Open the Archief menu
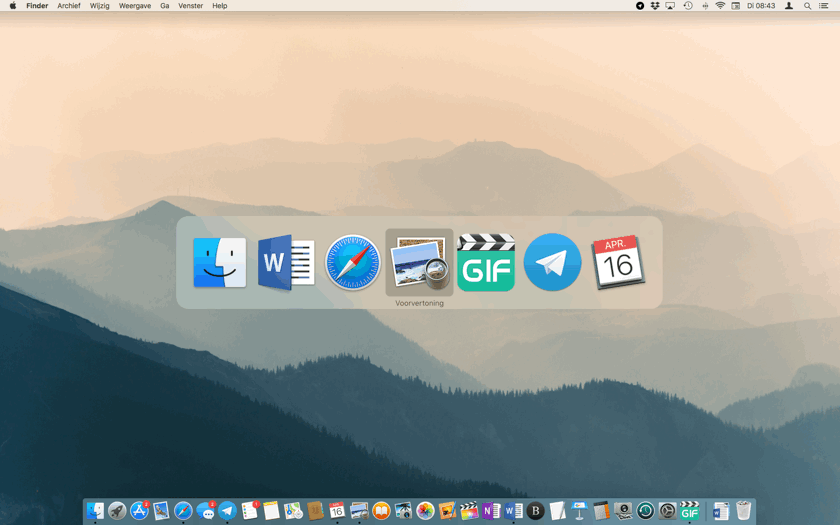This screenshot has height=525, width=840. coord(69,6)
